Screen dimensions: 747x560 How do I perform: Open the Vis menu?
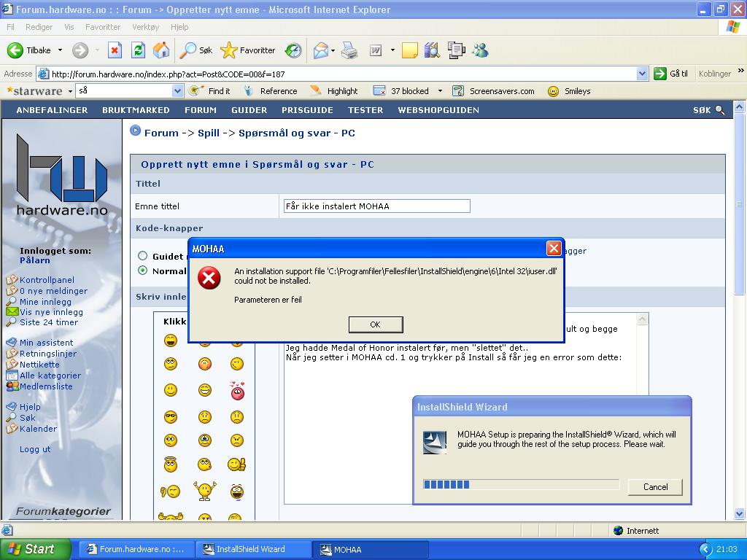[69, 27]
